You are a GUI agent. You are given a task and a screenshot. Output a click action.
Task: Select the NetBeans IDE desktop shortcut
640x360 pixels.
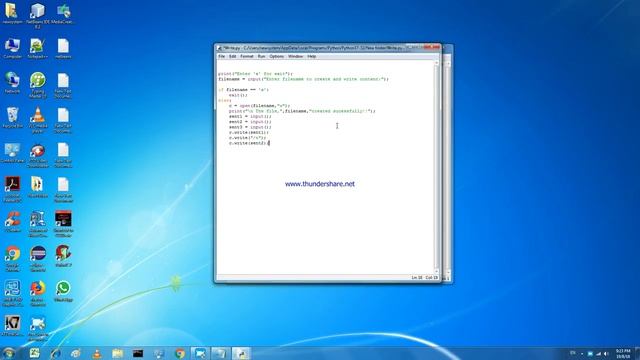(x=38, y=16)
